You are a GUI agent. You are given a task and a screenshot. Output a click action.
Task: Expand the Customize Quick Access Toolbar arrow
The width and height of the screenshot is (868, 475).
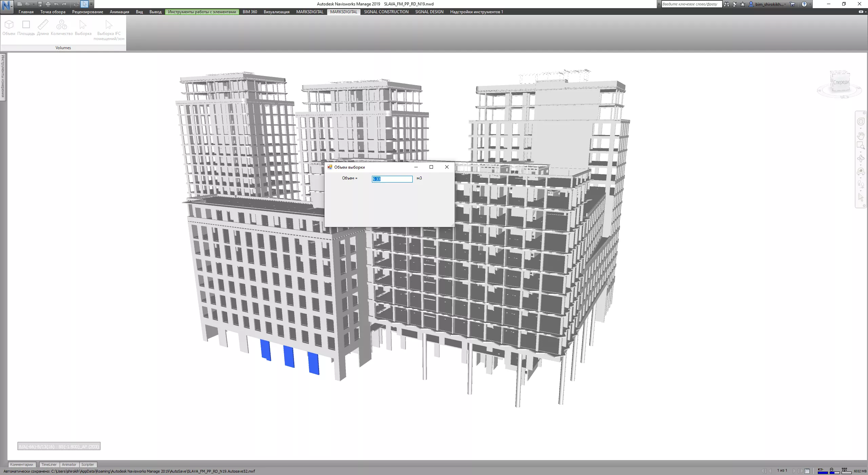91,4
